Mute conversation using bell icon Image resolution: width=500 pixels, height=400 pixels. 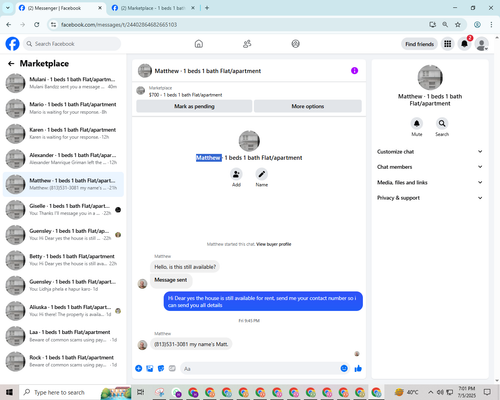[417, 123]
